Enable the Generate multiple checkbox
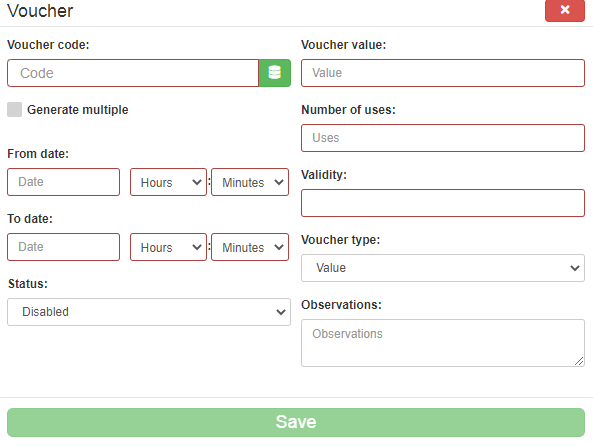 (x=14, y=109)
